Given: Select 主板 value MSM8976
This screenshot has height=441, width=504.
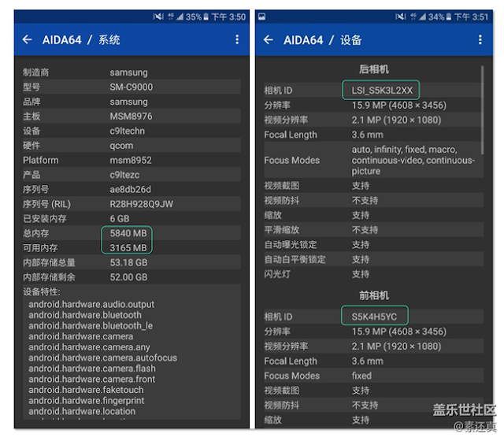Looking at the screenshot, I should [x=131, y=116].
